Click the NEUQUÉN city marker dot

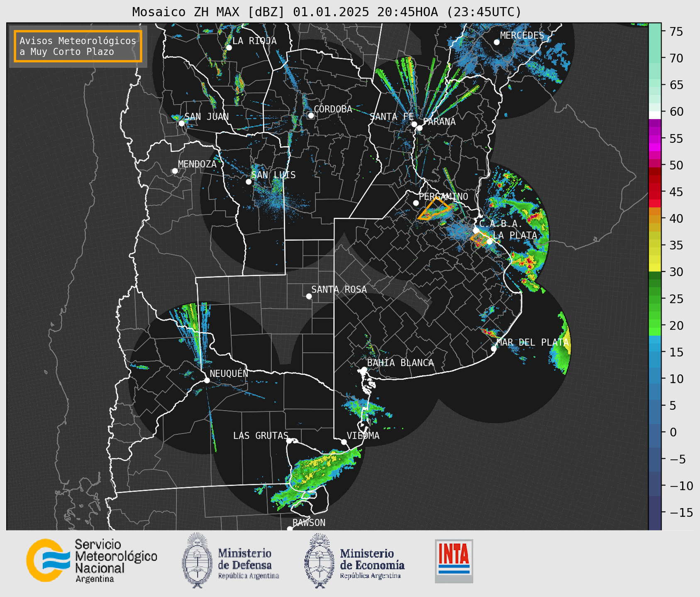(207, 380)
